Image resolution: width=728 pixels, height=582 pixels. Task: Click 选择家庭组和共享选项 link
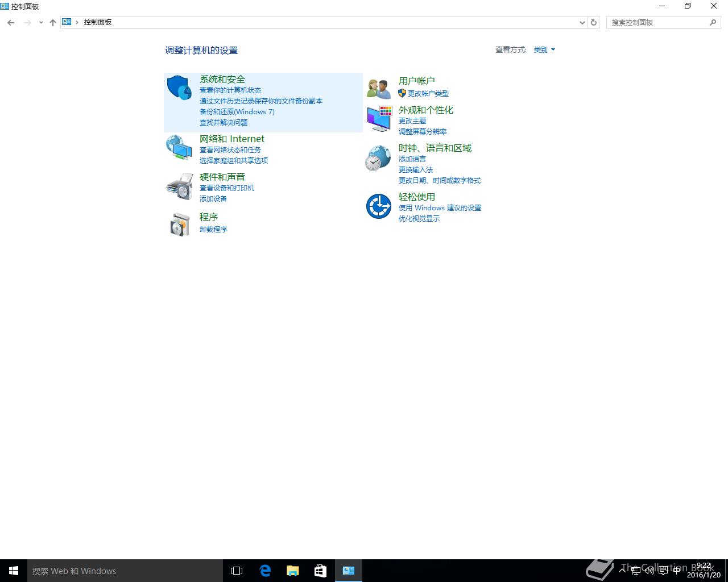click(234, 161)
